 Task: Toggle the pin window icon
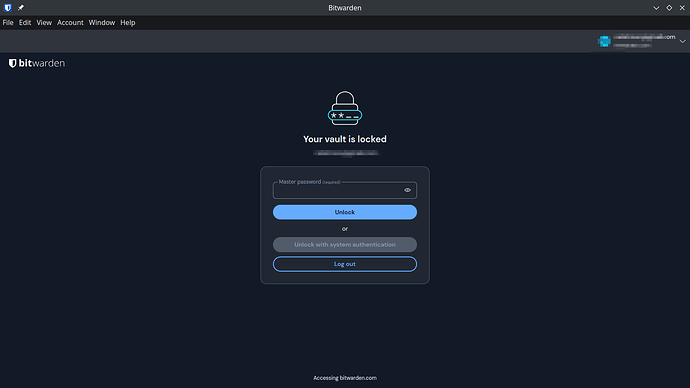click(x=21, y=7)
